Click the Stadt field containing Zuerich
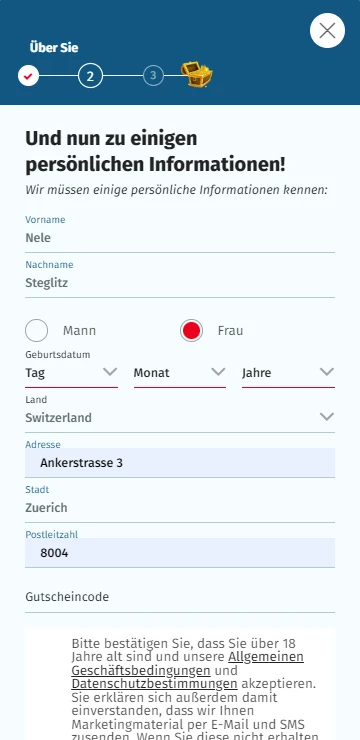This screenshot has height=740, width=360. point(180,508)
